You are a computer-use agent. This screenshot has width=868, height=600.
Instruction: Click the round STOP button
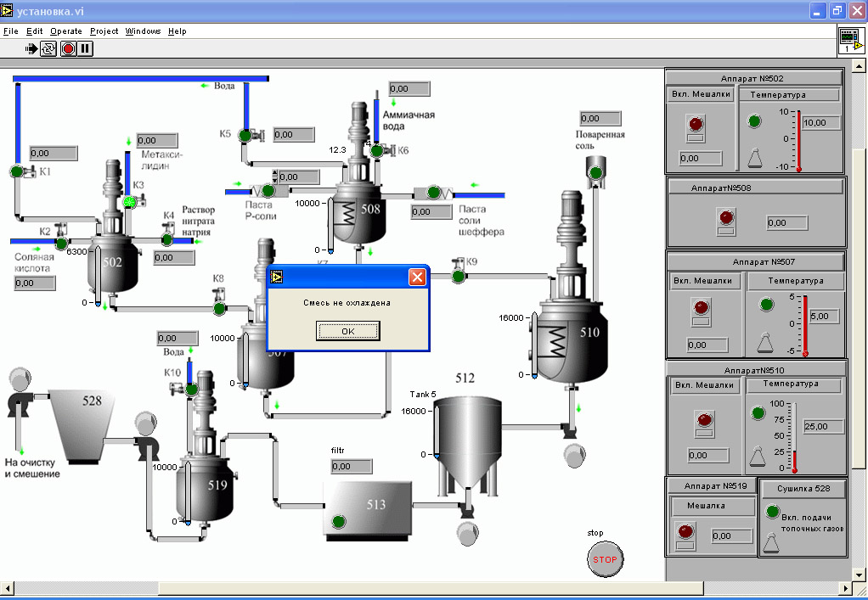pos(605,559)
